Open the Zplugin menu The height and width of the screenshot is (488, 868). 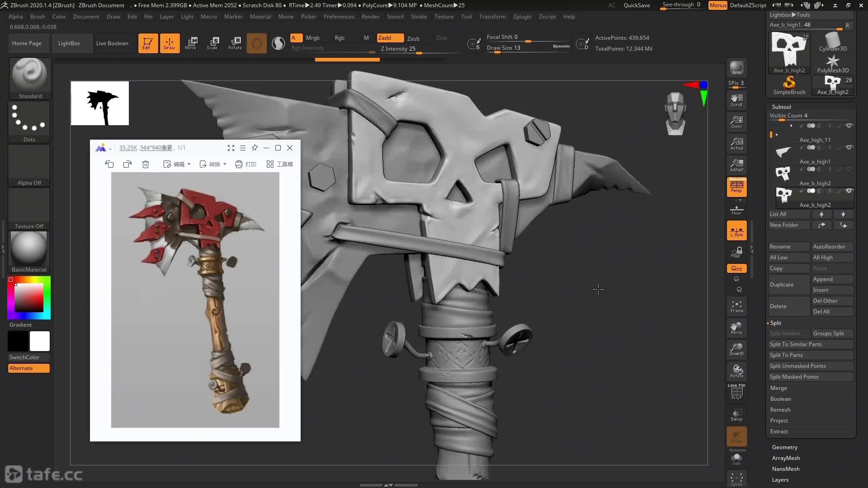click(522, 17)
